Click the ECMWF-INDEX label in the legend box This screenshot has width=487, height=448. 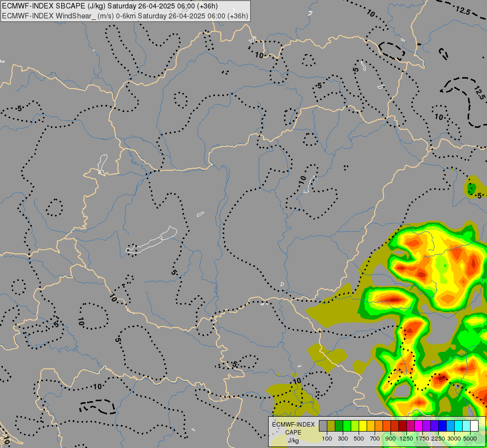click(293, 425)
